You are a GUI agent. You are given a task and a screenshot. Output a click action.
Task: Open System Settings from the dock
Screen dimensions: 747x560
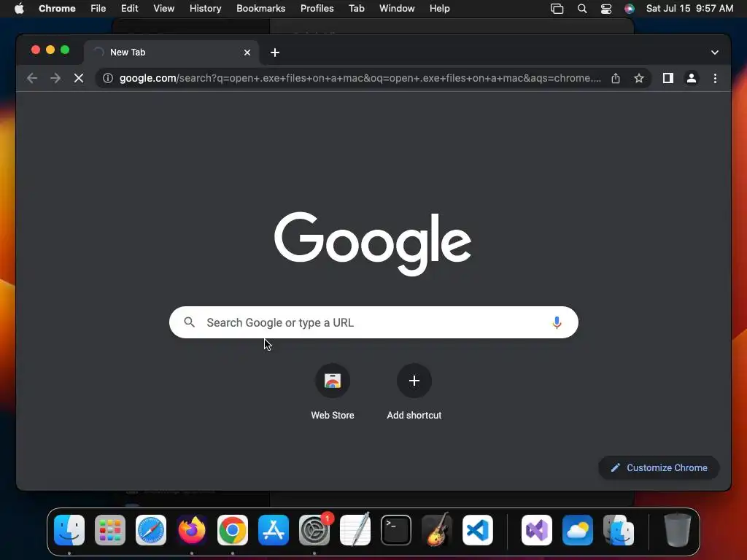[x=314, y=530]
